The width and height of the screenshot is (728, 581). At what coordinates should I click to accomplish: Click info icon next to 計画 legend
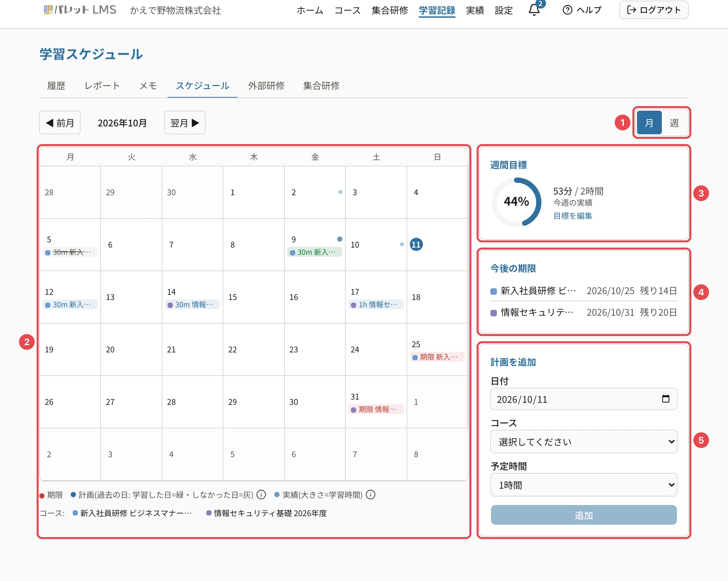261,495
